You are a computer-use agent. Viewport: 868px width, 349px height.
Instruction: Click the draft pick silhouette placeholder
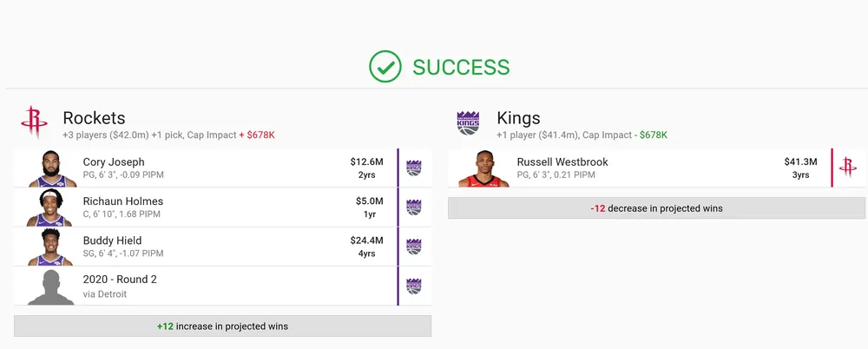[52, 287]
